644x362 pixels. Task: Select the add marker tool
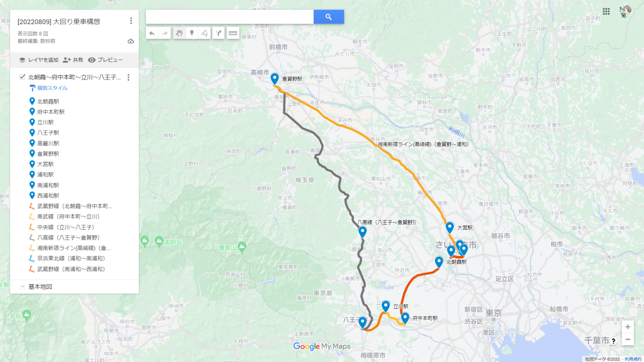tap(192, 33)
